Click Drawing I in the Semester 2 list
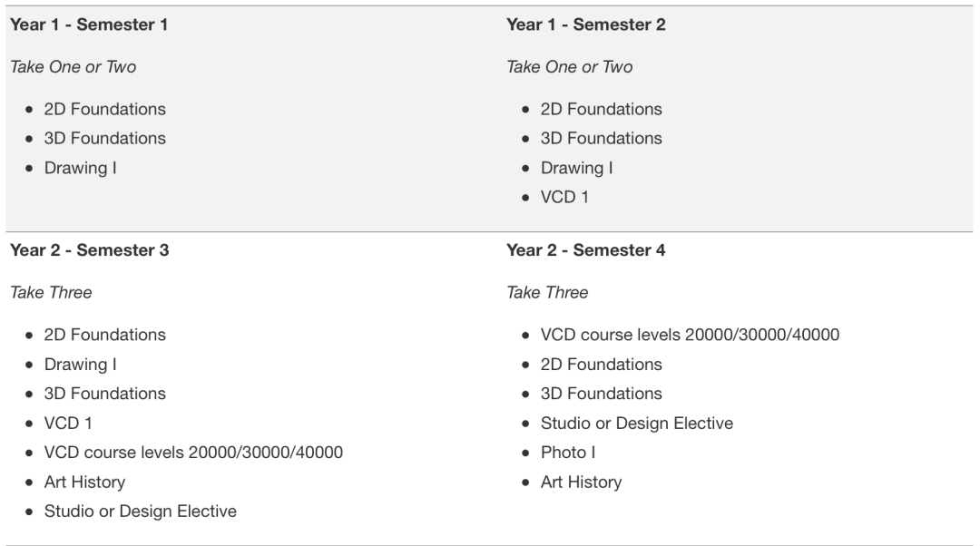This screenshot has height=546, width=980. [x=577, y=168]
